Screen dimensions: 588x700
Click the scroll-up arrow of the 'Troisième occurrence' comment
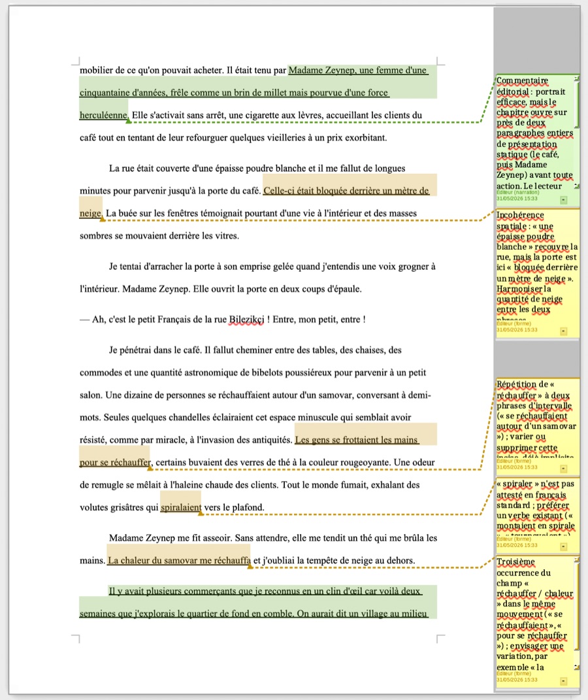[x=576, y=559]
